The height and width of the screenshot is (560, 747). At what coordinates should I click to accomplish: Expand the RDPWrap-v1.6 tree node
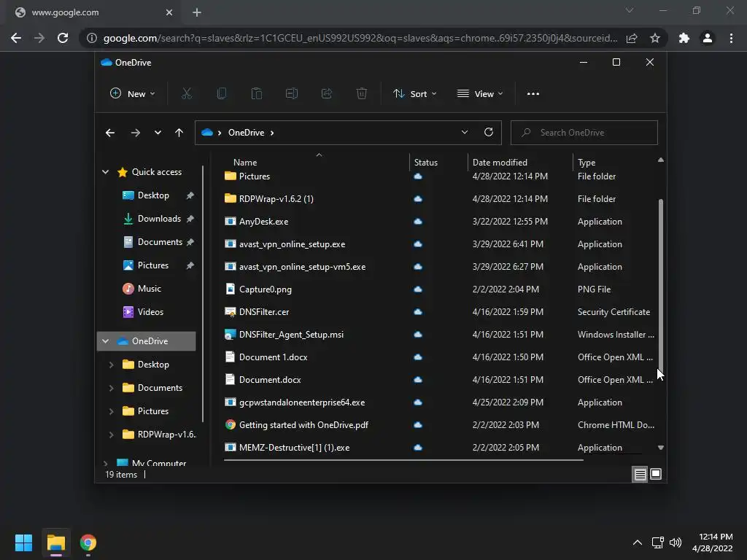112,435
